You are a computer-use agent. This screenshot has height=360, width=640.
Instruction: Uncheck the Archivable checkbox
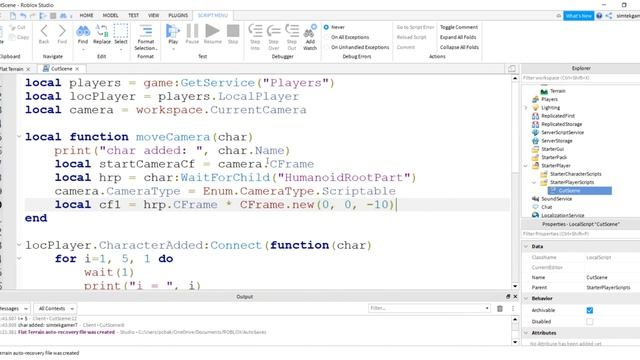coord(590,310)
